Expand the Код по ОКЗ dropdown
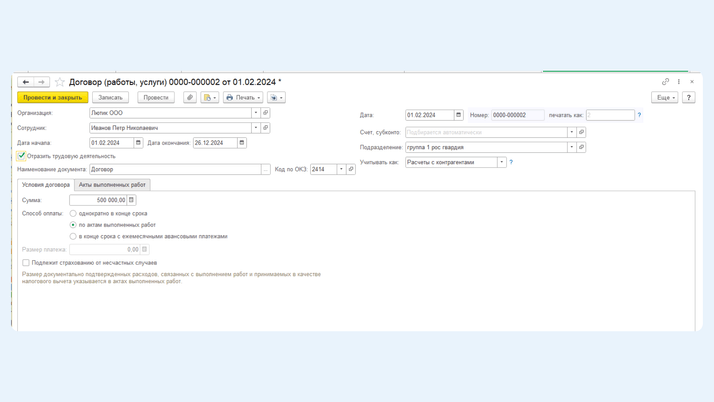Image resolution: width=714 pixels, height=402 pixels. click(341, 169)
